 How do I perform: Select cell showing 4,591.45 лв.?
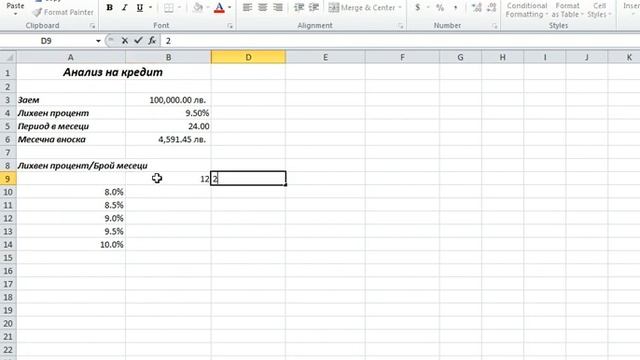pos(168,139)
